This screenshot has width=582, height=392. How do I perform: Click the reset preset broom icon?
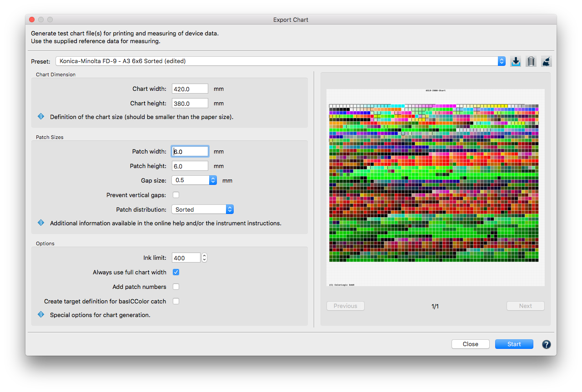point(547,61)
